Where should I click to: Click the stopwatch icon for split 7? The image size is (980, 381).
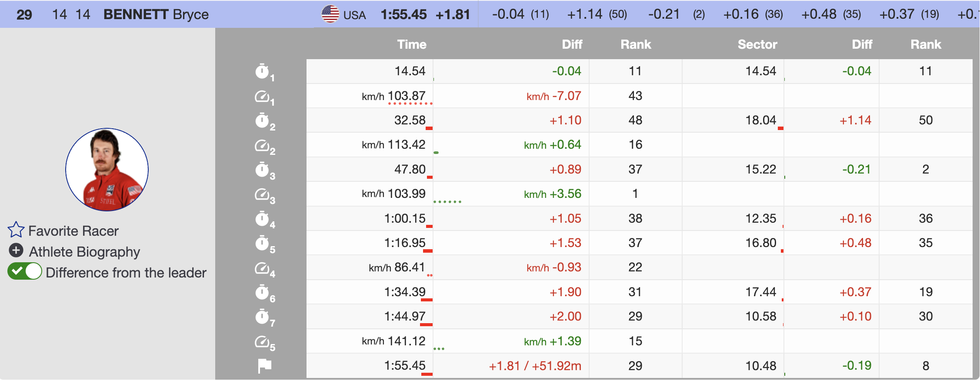pyautogui.click(x=262, y=317)
